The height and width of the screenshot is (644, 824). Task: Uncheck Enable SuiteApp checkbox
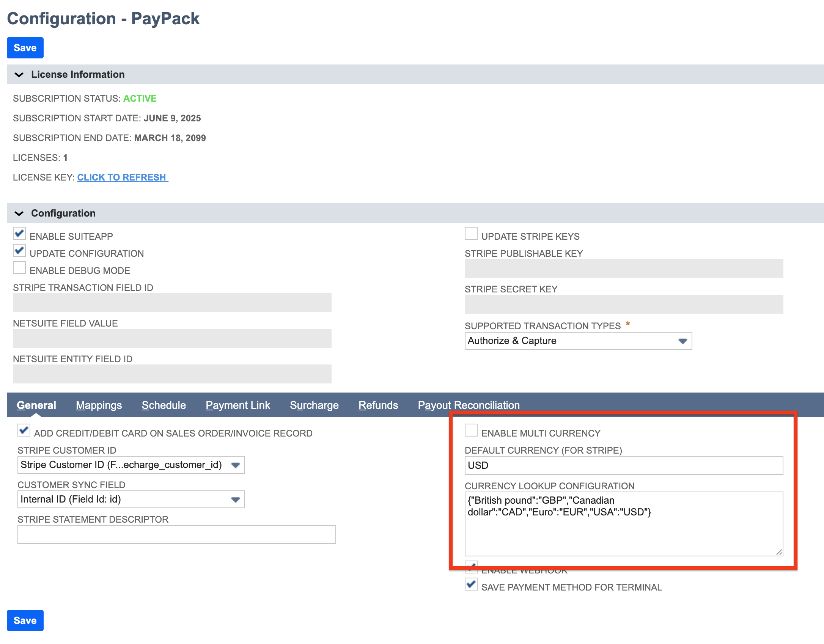click(19, 234)
